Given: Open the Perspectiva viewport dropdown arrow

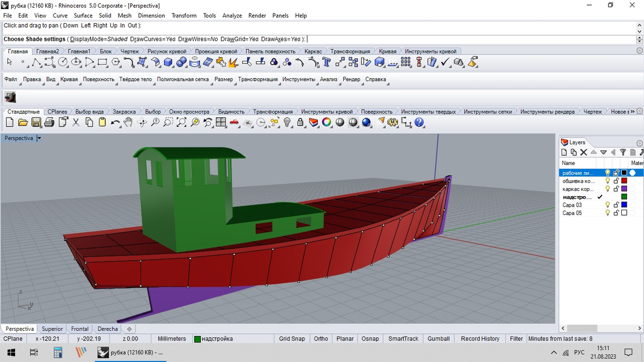Looking at the screenshot, I should coord(39,138).
